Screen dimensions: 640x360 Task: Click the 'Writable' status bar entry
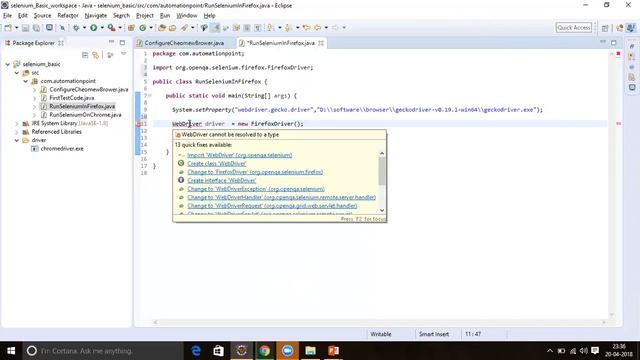pyautogui.click(x=381, y=334)
